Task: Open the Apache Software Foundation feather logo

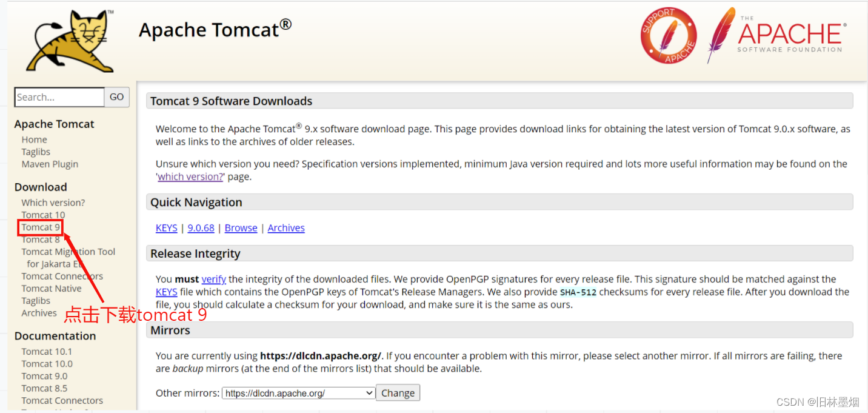Action: coord(776,35)
